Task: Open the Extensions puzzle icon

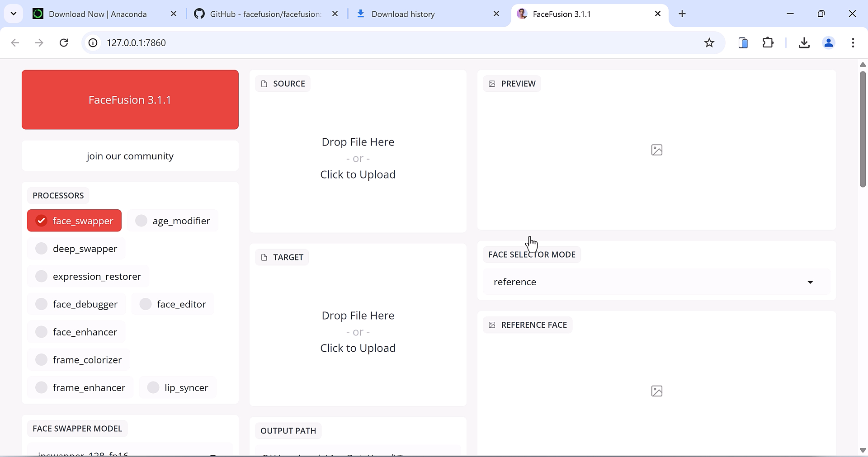Action: (x=768, y=42)
